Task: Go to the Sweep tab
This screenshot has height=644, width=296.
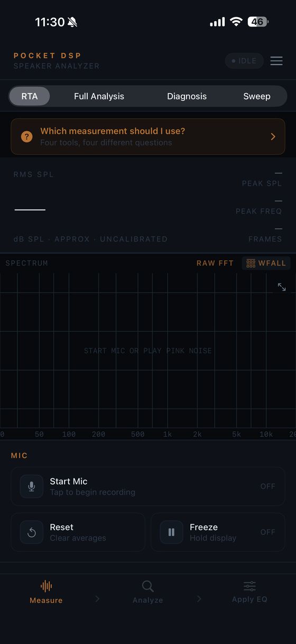Action: pos(257,96)
